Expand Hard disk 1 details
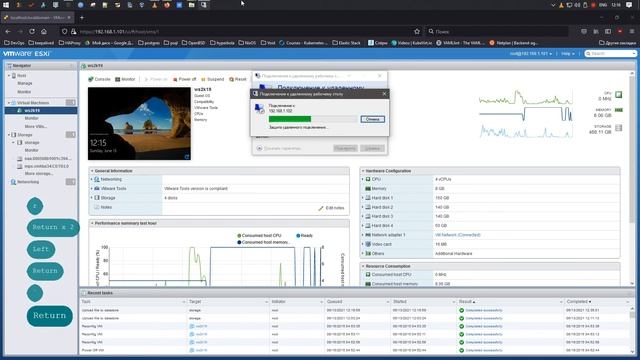The width and height of the screenshot is (640, 360). point(362,198)
